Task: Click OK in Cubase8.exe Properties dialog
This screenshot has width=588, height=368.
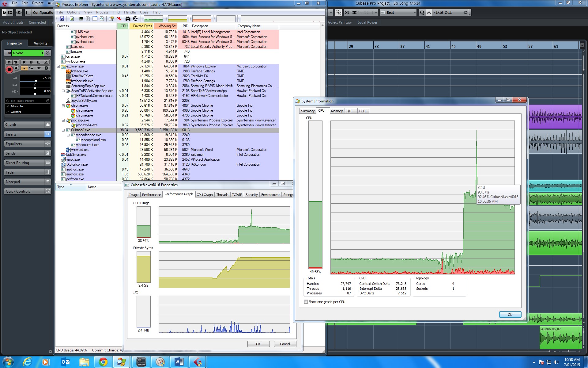Action: click(x=258, y=344)
